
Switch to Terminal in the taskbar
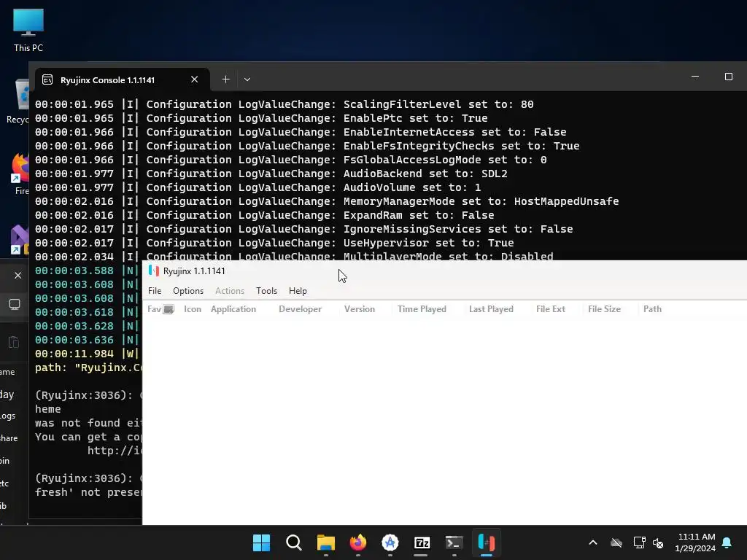point(454,542)
